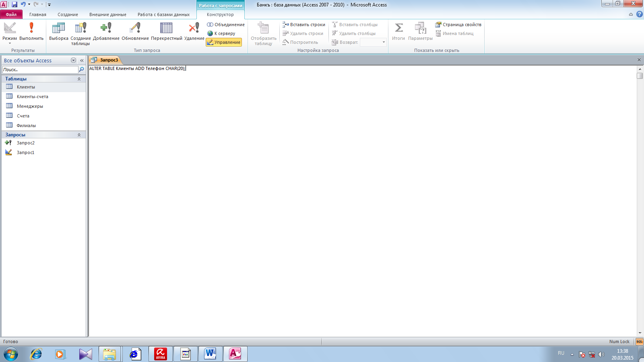Select the Запрос1 query
Screen dimensions: 644x362
tap(43, 152)
